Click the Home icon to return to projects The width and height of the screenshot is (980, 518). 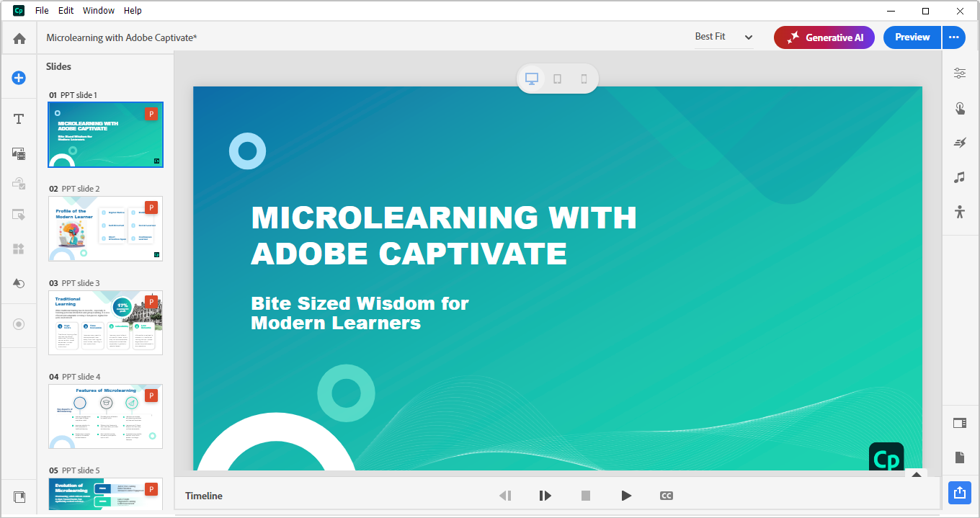pos(19,37)
